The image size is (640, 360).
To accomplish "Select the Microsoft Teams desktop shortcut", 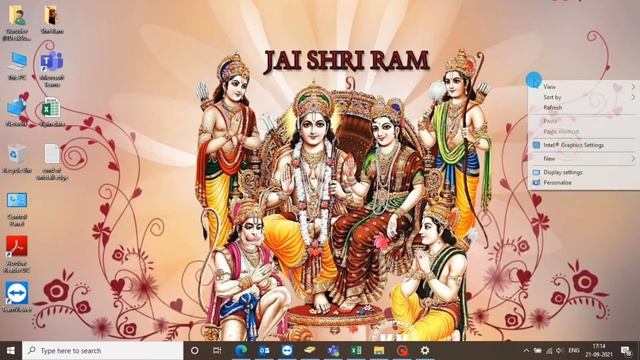I will [x=52, y=70].
